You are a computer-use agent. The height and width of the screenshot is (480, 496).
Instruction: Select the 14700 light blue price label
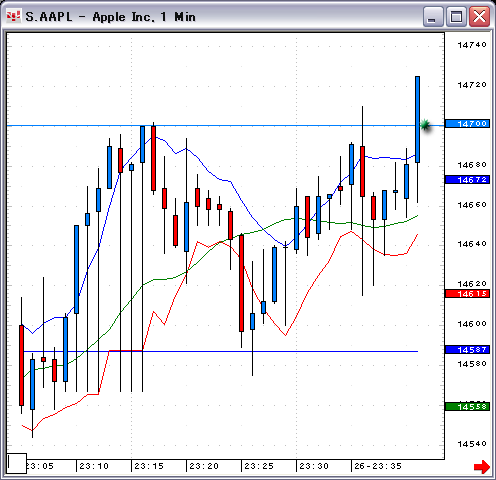(x=467, y=124)
